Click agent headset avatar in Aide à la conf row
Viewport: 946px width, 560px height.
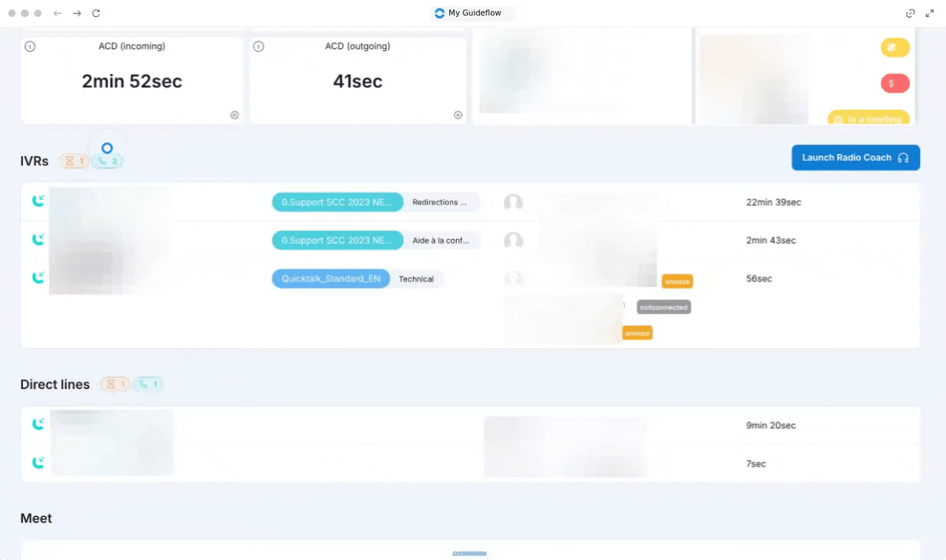pyautogui.click(x=513, y=241)
